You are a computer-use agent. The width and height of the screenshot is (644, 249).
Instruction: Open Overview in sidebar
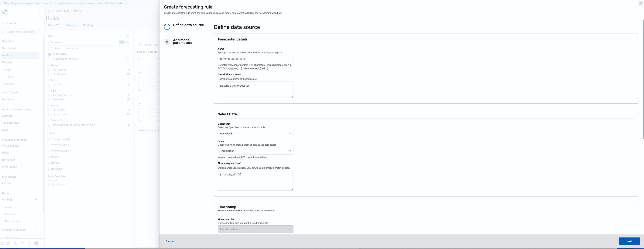[x=8, y=41]
